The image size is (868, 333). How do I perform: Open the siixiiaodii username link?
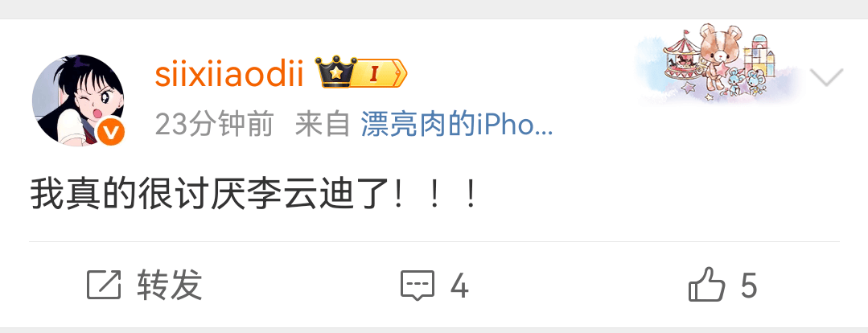[x=229, y=74]
